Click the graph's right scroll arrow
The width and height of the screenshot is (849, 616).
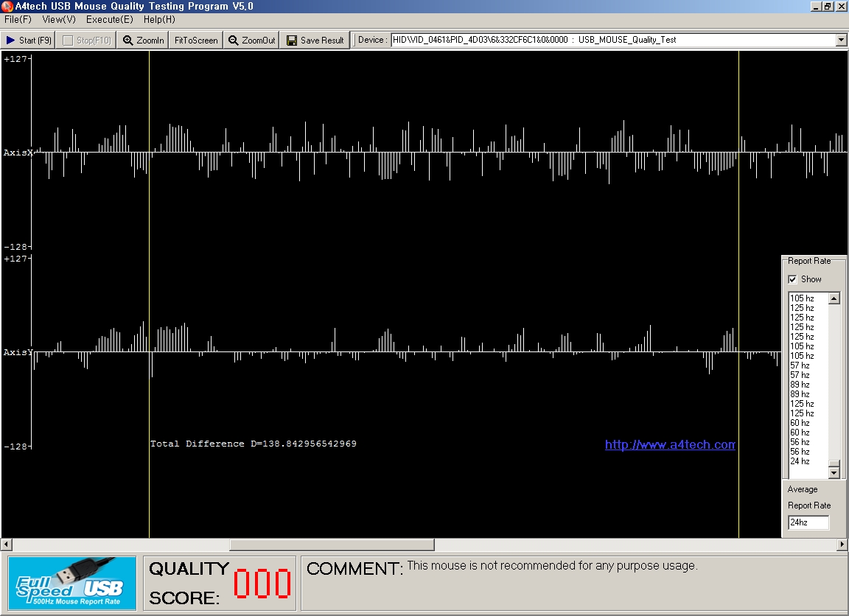click(842, 544)
